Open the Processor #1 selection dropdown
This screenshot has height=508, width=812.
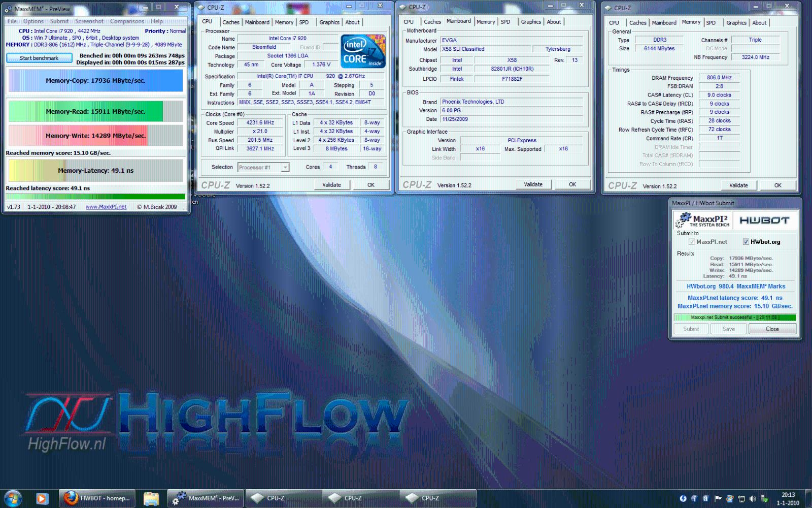263,167
